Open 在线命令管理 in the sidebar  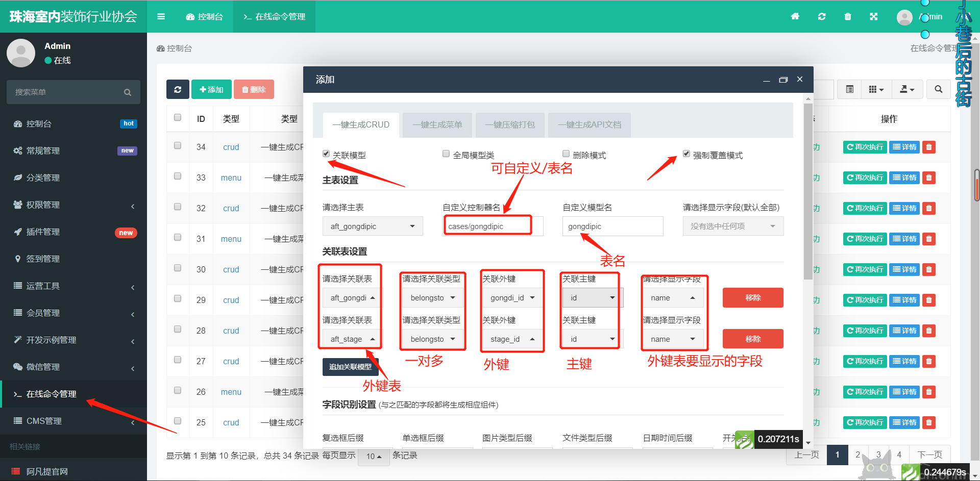coord(51,394)
